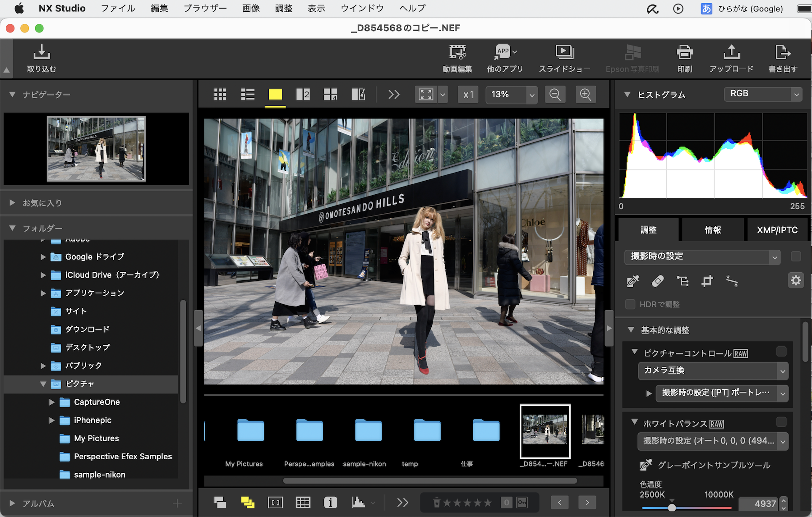Select the straighten tool

click(733, 280)
